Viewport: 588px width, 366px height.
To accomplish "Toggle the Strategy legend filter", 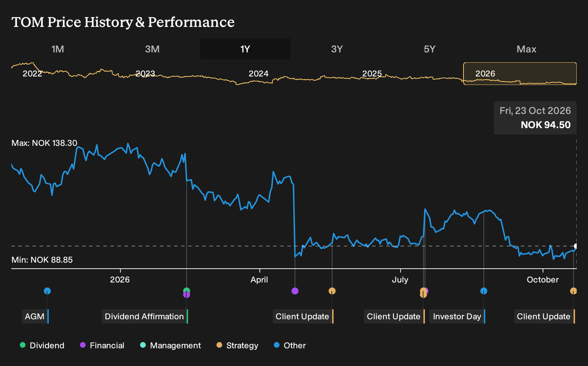I will tap(237, 345).
